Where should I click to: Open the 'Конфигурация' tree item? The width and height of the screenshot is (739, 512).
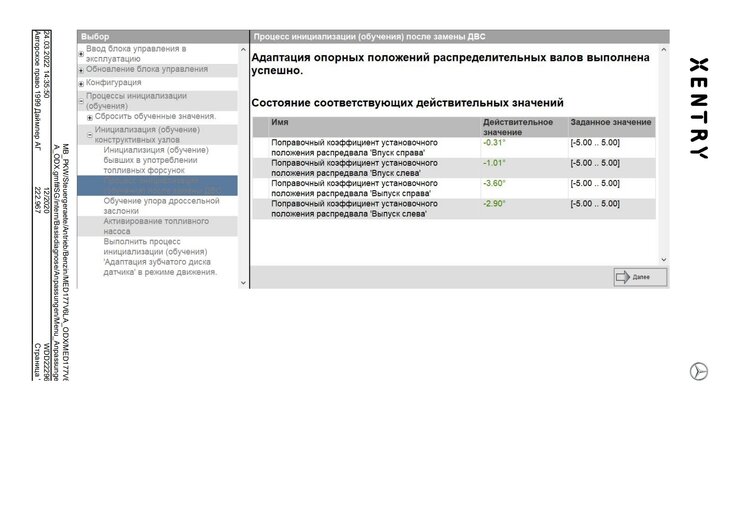(114, 83)
